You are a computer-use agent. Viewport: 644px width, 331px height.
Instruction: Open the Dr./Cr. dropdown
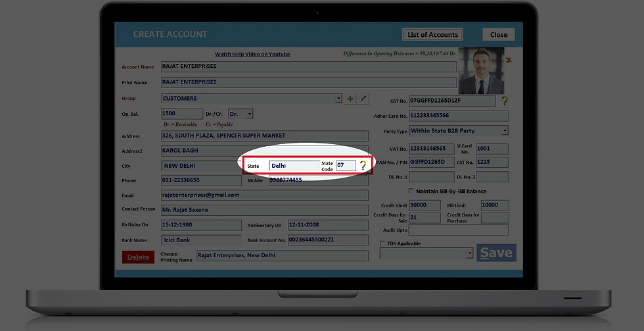[250, 114]
